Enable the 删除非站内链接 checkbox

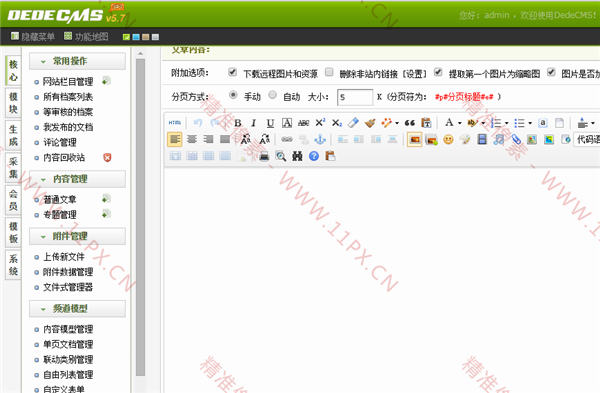tap(329, 72)
